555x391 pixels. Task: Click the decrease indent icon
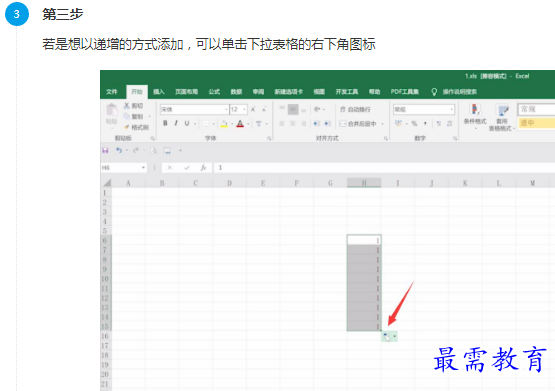[316, 123]
